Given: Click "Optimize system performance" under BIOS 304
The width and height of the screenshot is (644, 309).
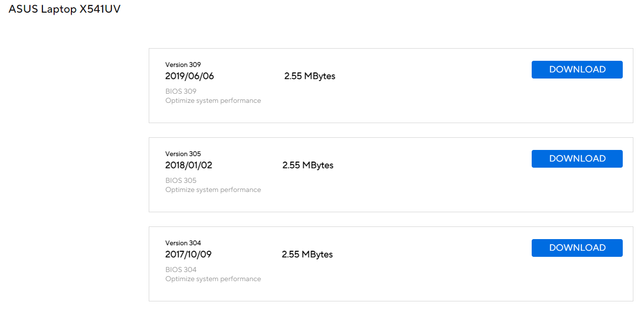Looking at the screenshot, I should [213, 279].
